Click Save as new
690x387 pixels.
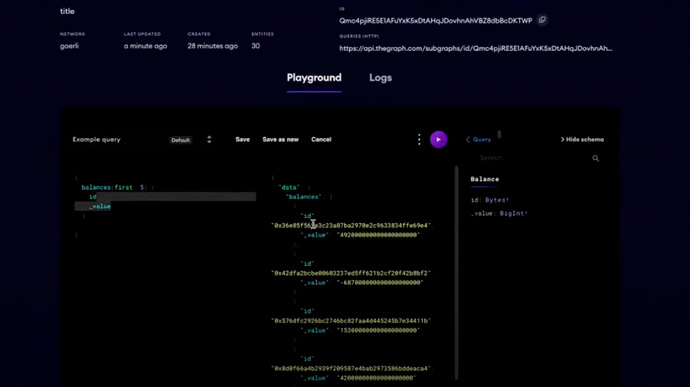pyautogui.click(x=280, y=140)
